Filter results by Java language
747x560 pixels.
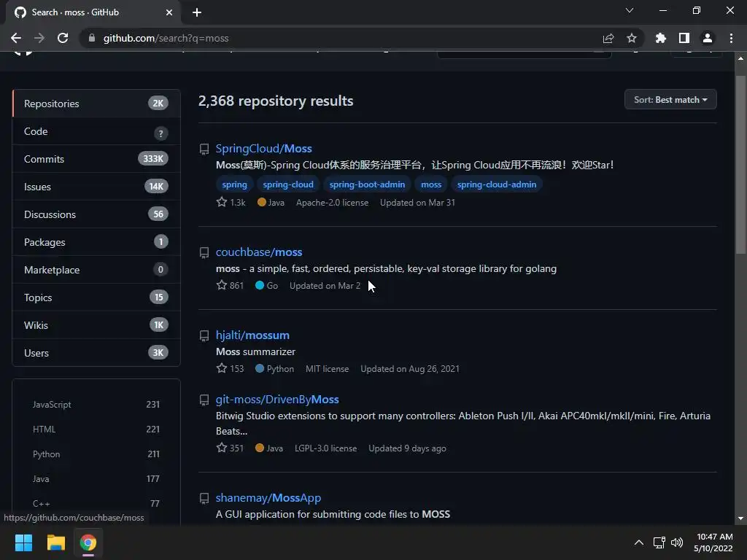96,478
